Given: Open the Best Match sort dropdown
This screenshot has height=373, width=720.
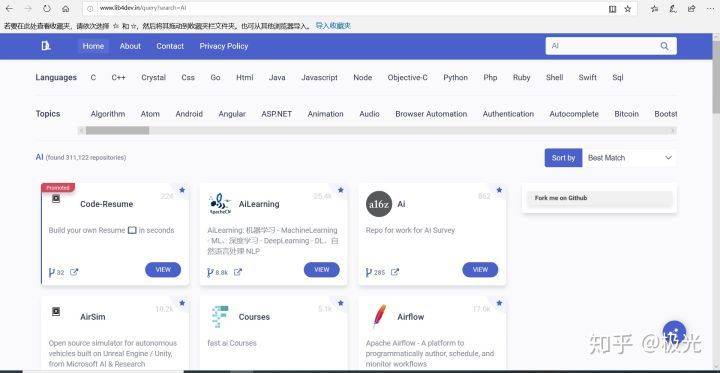Looking at the screenshot, I should (630, 158).
